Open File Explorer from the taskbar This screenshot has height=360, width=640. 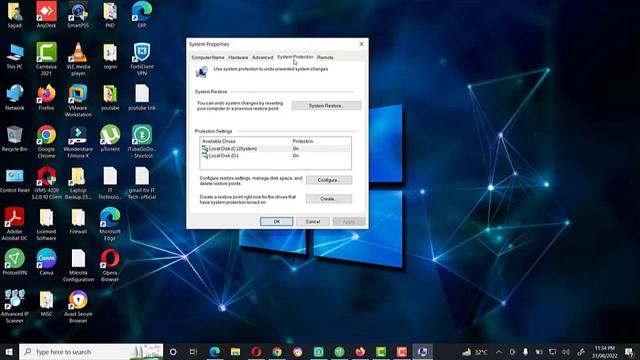click(236, 351)
